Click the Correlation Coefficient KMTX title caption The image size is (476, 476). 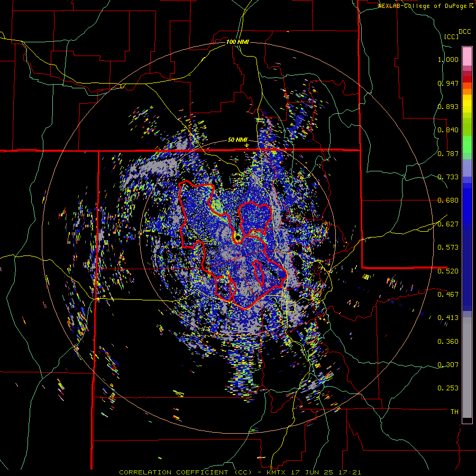(x=240, y=472)
